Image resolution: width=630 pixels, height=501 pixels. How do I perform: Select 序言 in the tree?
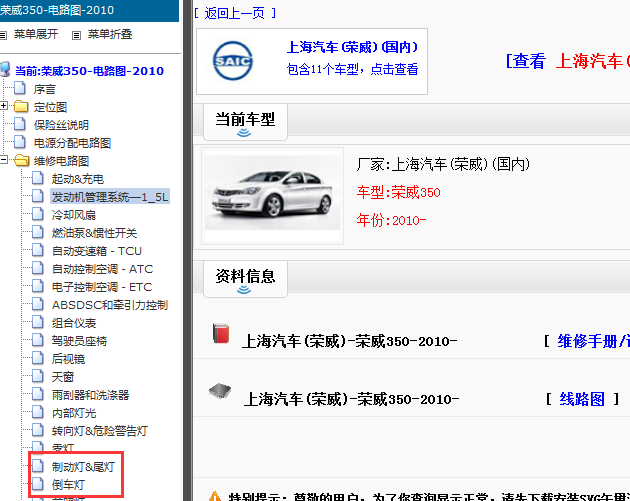click(x=45, y=89)
